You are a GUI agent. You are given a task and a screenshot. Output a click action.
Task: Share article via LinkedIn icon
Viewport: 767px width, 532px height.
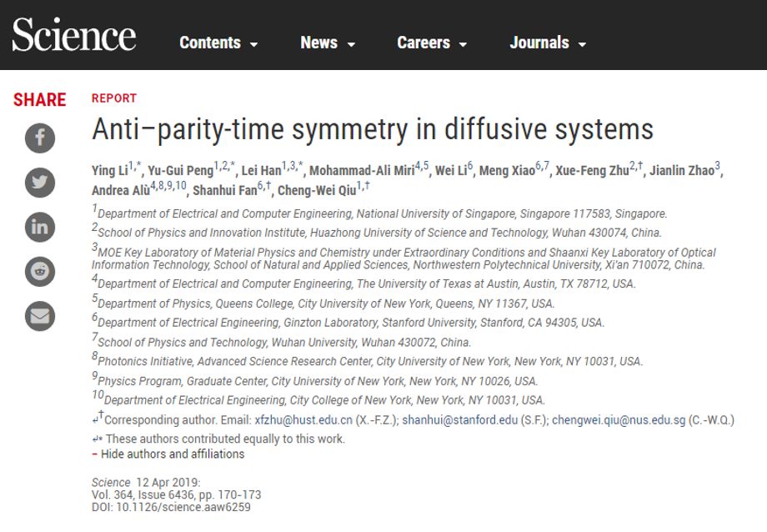(x=40, y=227)
